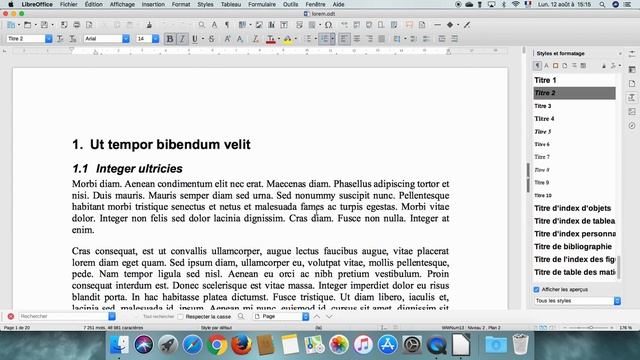The width and height of the screenshot is (640, 360).
Task: Toggle paragraph styles view in sidebar
Action: click(537, 65)
